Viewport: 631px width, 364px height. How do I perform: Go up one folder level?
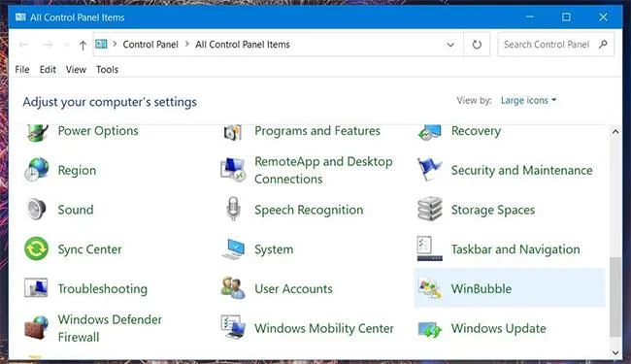(83, 45)
